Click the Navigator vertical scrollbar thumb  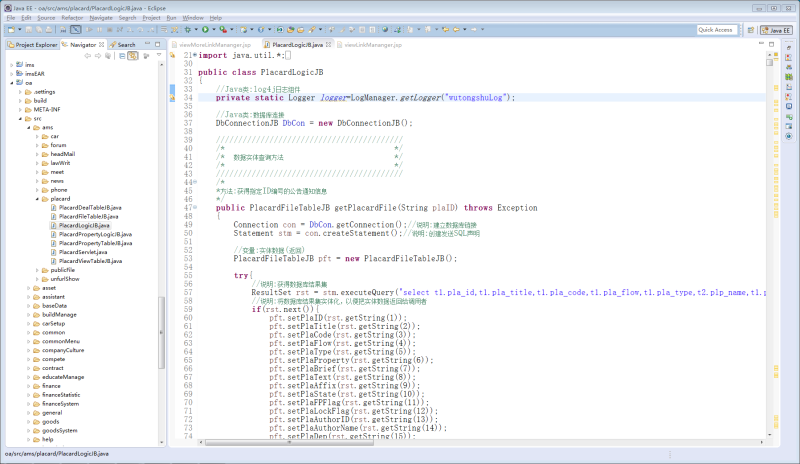click(162, 332)
